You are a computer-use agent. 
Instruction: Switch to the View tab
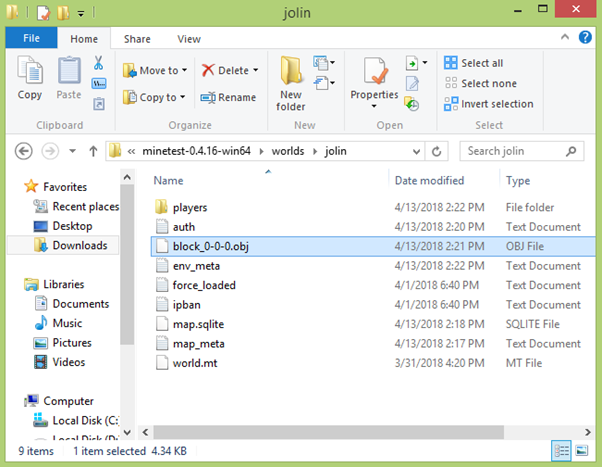(189, 39)
